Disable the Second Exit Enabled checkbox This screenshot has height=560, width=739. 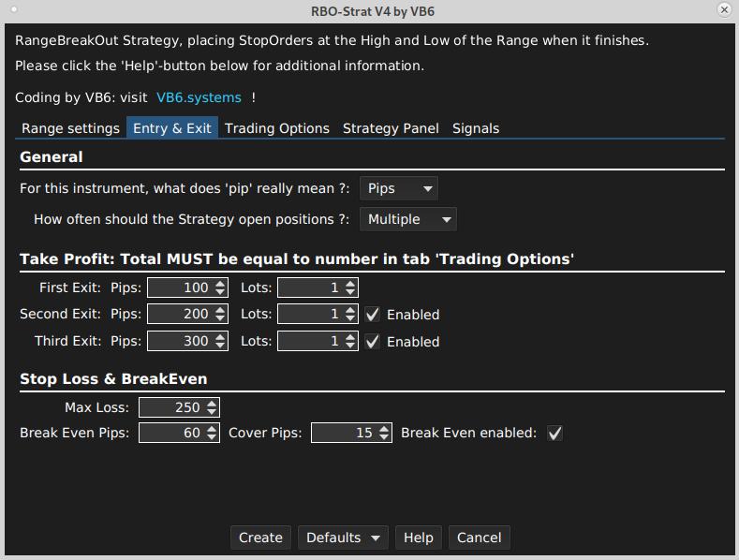click(x=372, y=315)
